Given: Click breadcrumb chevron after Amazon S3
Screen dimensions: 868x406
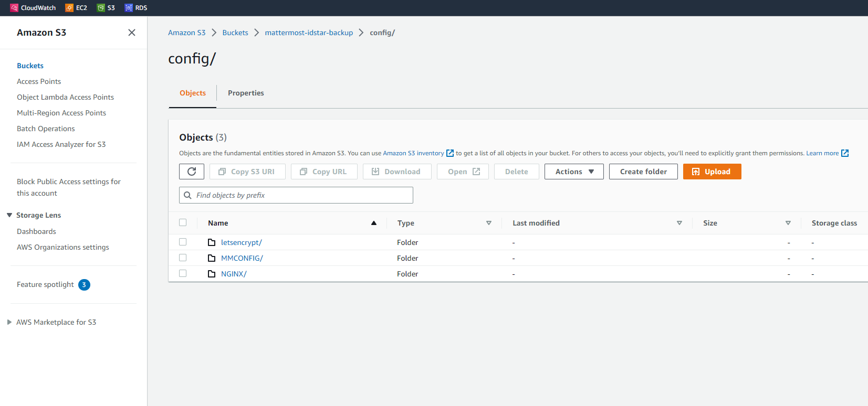Looking at the screenshot, I should tap(214, 33).
